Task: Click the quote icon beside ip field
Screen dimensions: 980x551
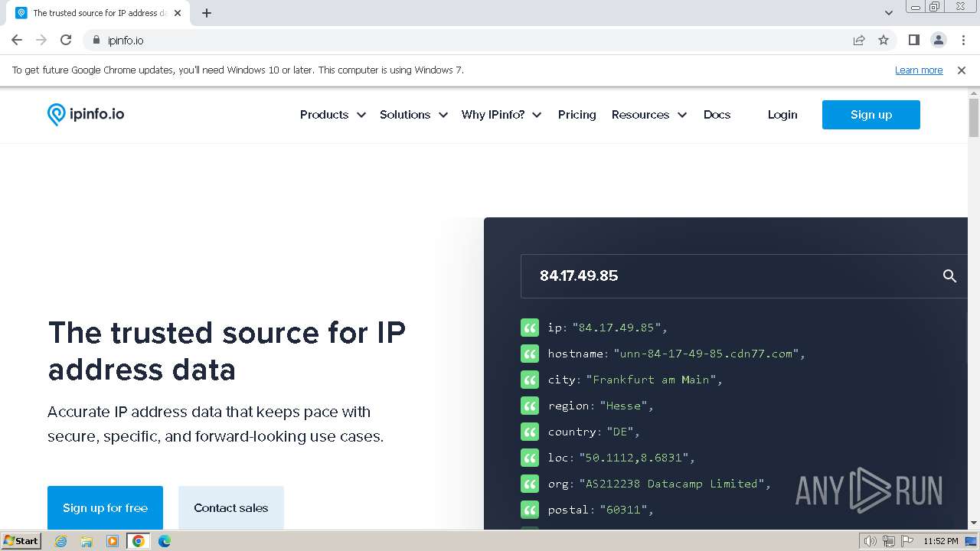Action: (530, 328)
